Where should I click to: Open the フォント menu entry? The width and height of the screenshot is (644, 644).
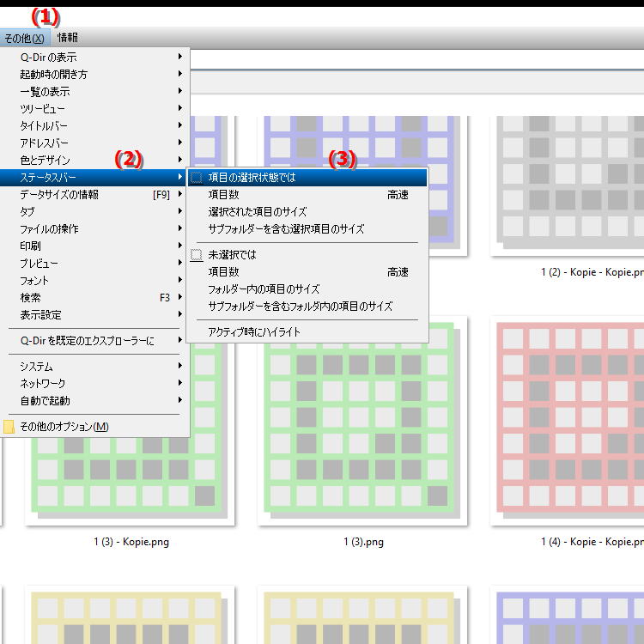coord(94,281)
